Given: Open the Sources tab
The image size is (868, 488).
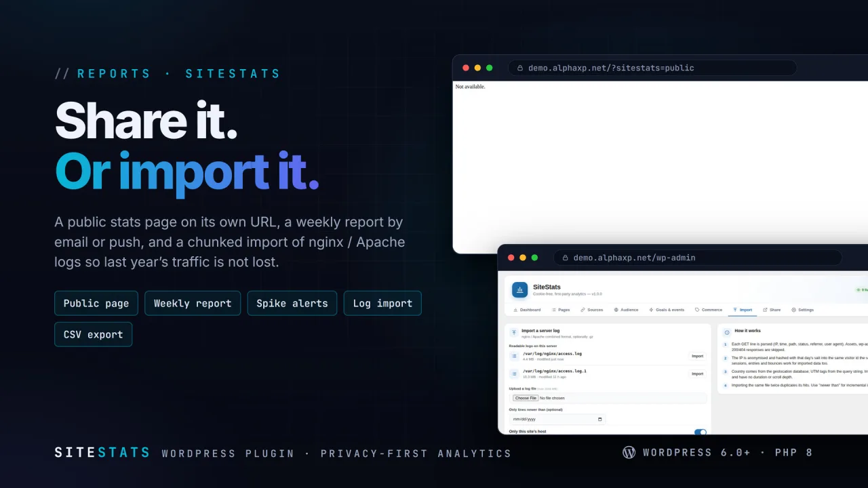Looking at the screenshot, I should click(592, 310).
